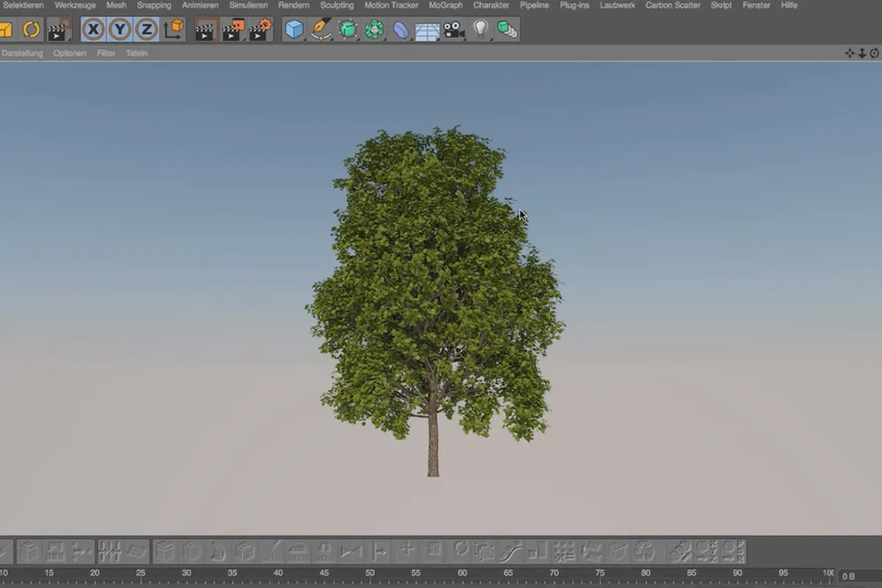
Task: Open the Motion Tracker menu
Action: (392, 5)
